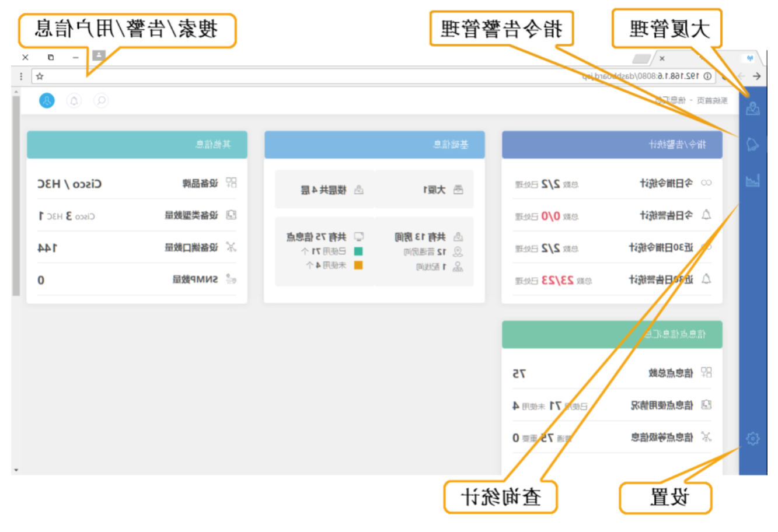Click the orange 未使用 legend square

(x=358, y=265)
